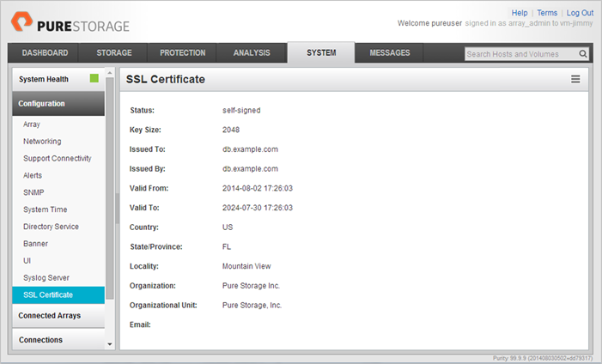Select the Messages tab
This screenshot has width=602, height=364.
[390, 53]
